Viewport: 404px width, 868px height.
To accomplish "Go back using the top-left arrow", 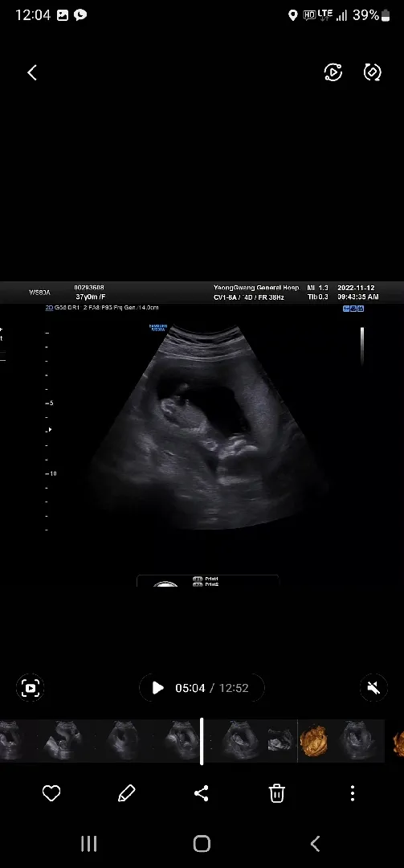I will (x=32, y=72).
